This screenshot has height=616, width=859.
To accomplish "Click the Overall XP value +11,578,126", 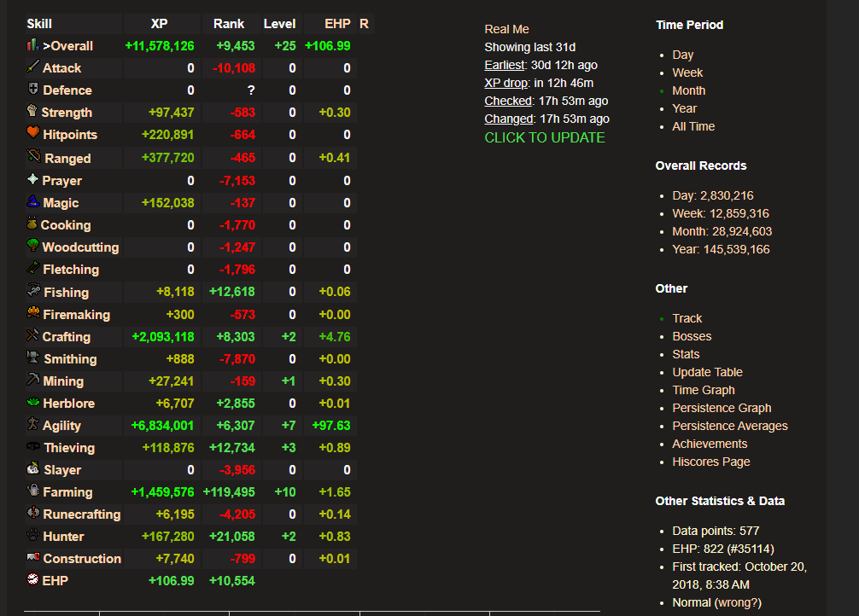I will click(160, 46).
